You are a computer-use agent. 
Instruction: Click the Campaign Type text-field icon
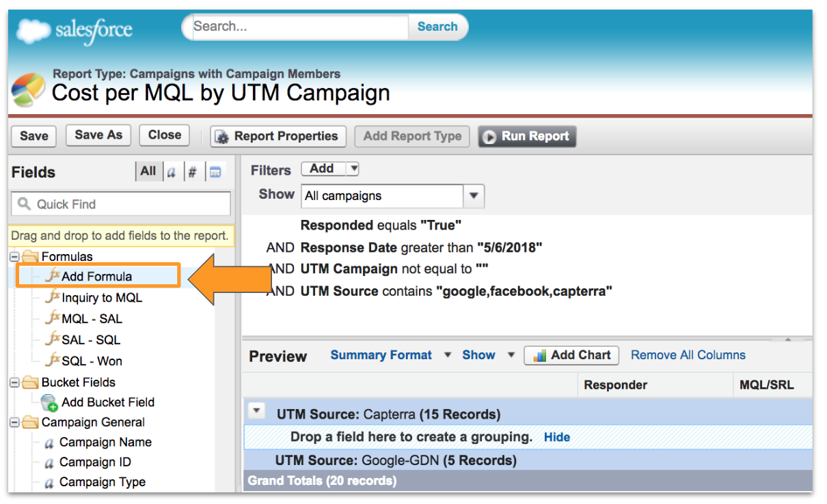coord(49,483)
